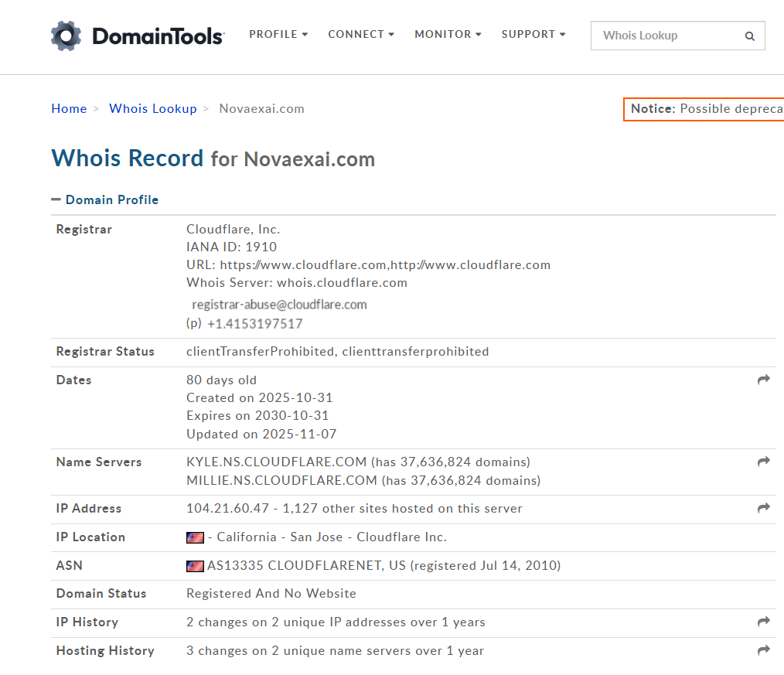Open the SUPPORT dropdown menu

click(x=533, y=35)
